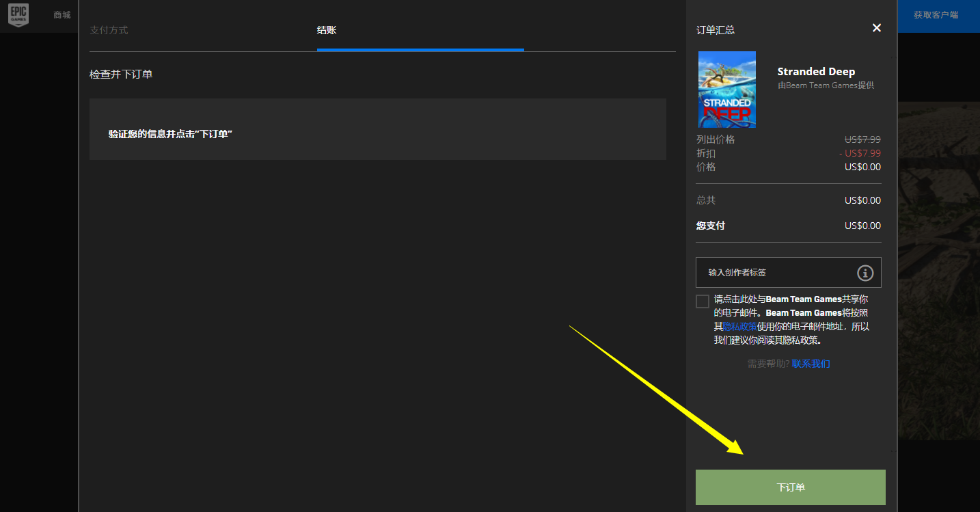Image resolution: width=980 pixels, height=512 pixels.
Task: Open the 隐私政策 link
Action: tap(739, 327)
